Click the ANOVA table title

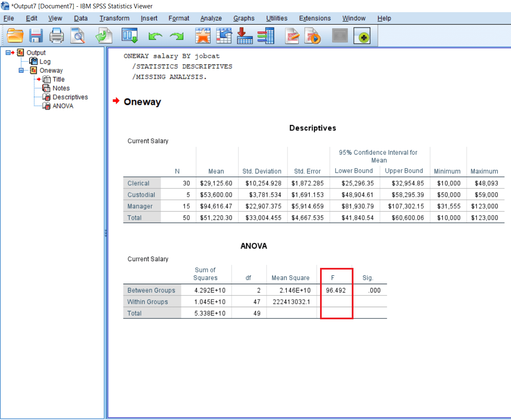coord(254,246)
